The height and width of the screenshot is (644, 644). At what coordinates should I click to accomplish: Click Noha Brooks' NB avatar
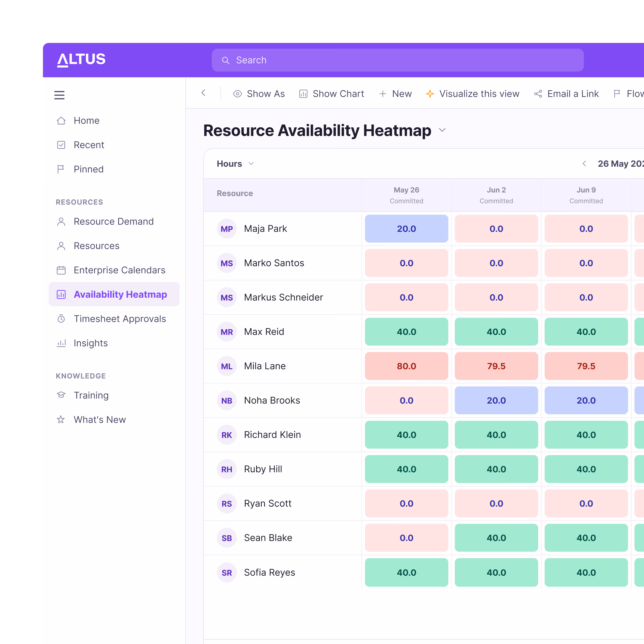pos(227,400)
